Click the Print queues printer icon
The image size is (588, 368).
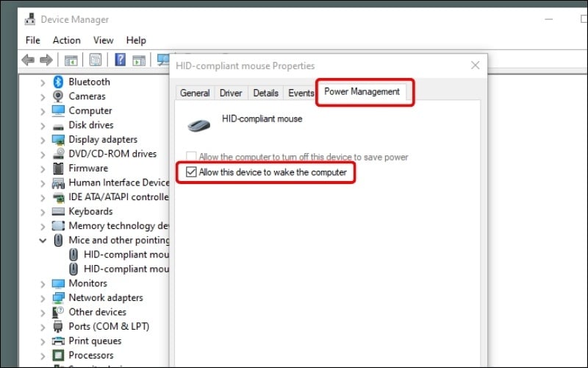(x=58, y=341)
